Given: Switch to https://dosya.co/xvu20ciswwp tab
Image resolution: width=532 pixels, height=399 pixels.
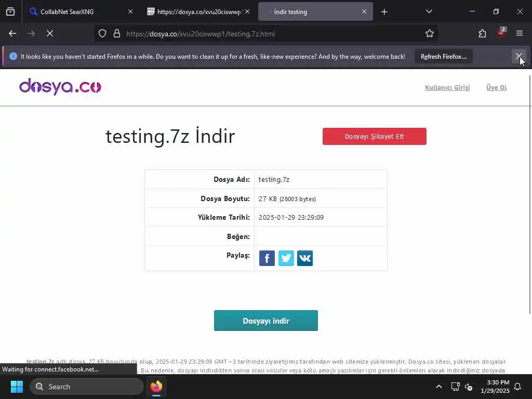Looking at the screenshot, I should tap(198, 11).
